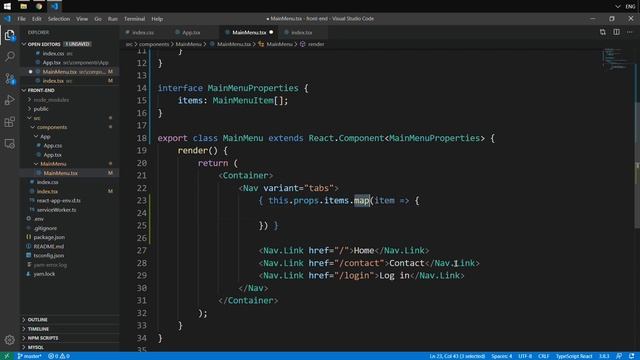This screenshot has width=640, height=360.
Task: Open the Terminal menu
Action: [x=135, y=19]
